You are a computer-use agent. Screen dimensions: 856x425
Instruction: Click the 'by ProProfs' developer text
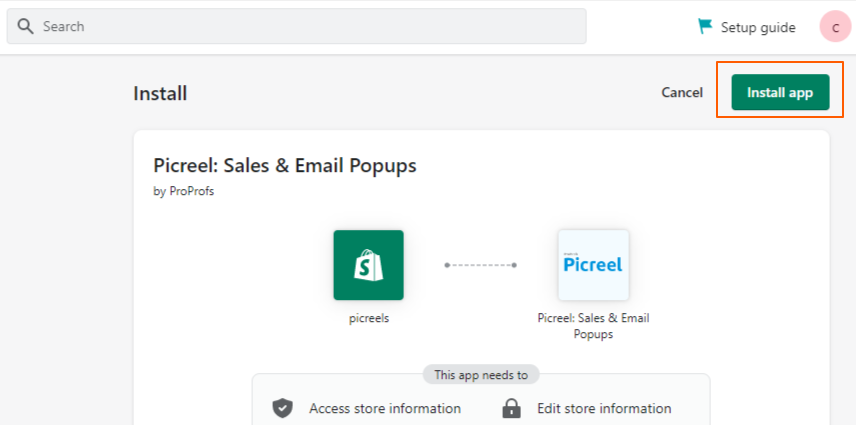click(183, 191)
